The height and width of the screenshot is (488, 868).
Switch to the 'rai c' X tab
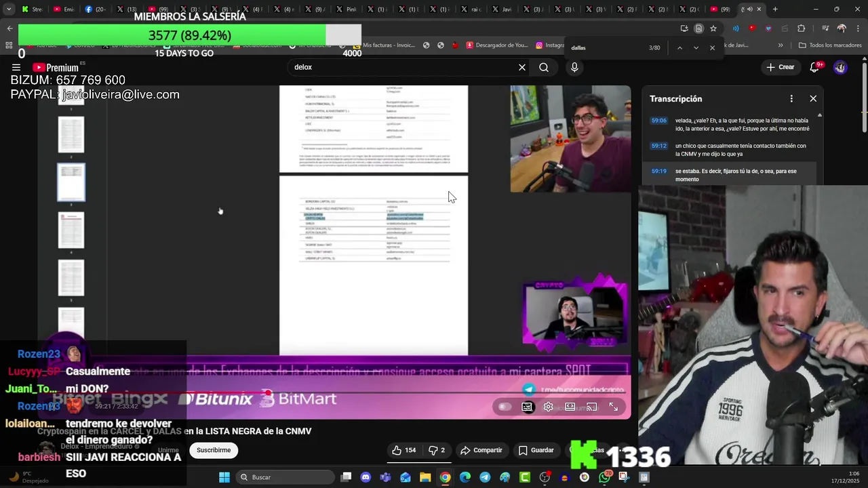tap(471, 9)
